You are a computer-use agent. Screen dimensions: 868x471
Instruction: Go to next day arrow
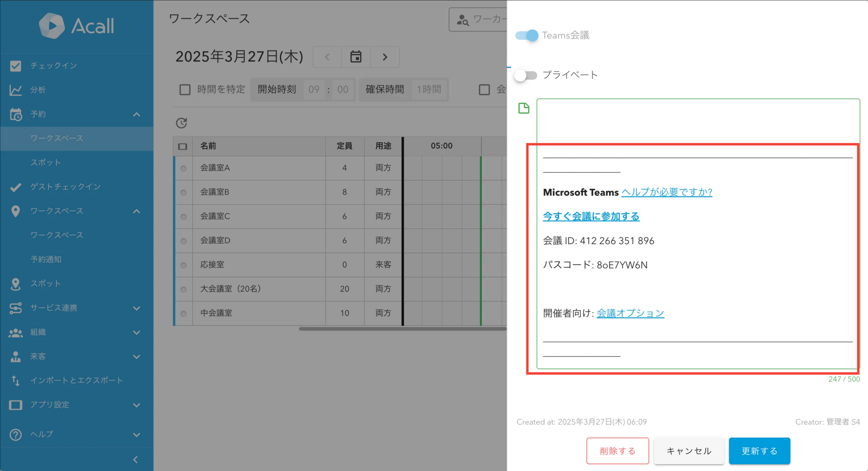pos(385,57)
